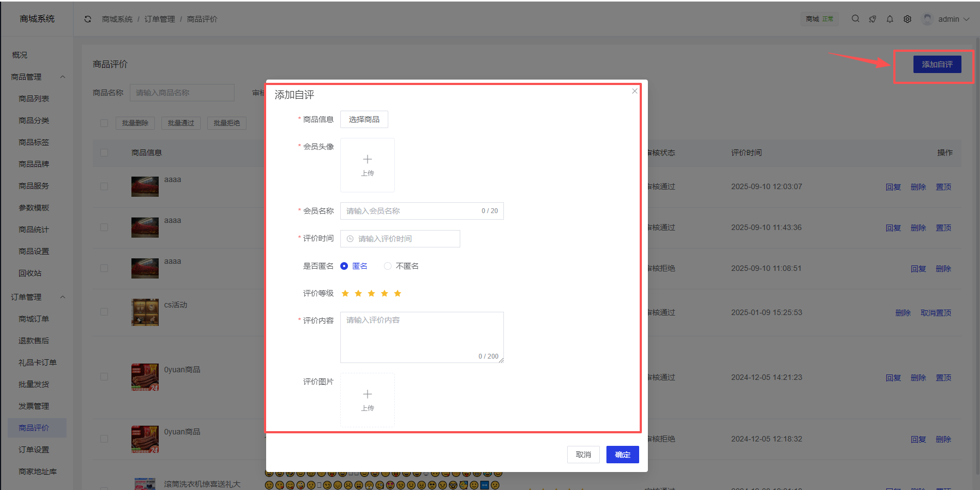Tick the select-all checkbox beside 批量删除
Image resolution: width=980 pixels, height=490 pixels.
click(x=104, y=123)
